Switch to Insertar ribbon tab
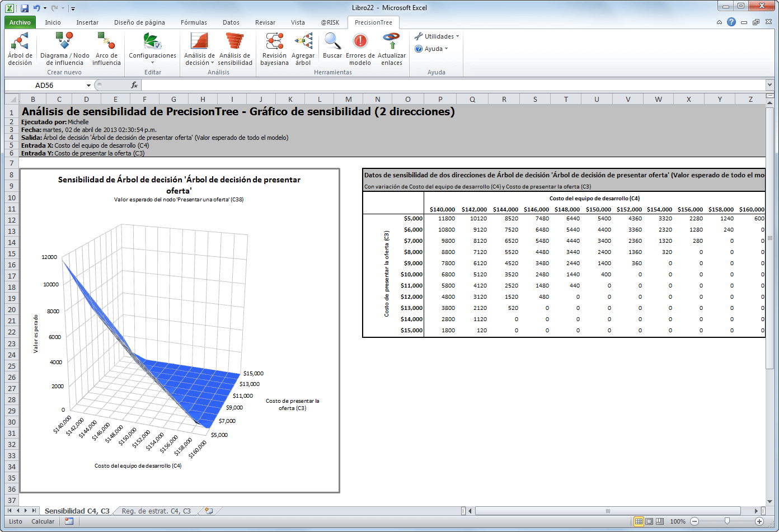 [87, 22]
